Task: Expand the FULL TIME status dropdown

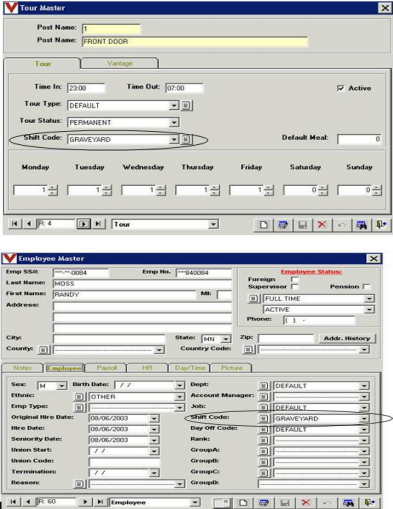Action: (369, 298)
